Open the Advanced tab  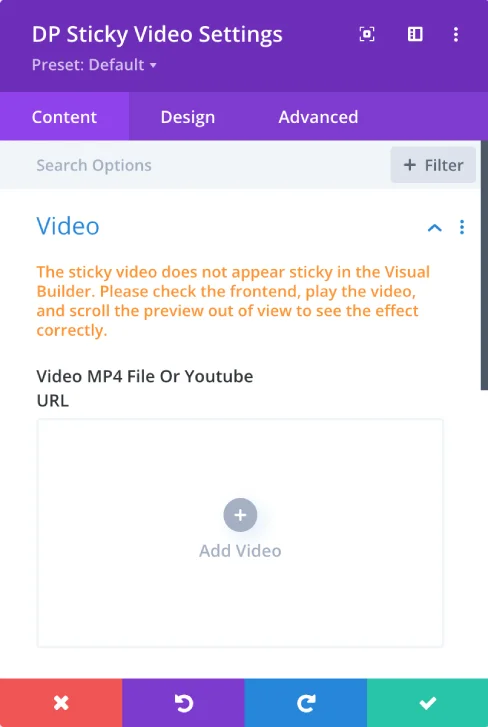(x=318, y=116)
